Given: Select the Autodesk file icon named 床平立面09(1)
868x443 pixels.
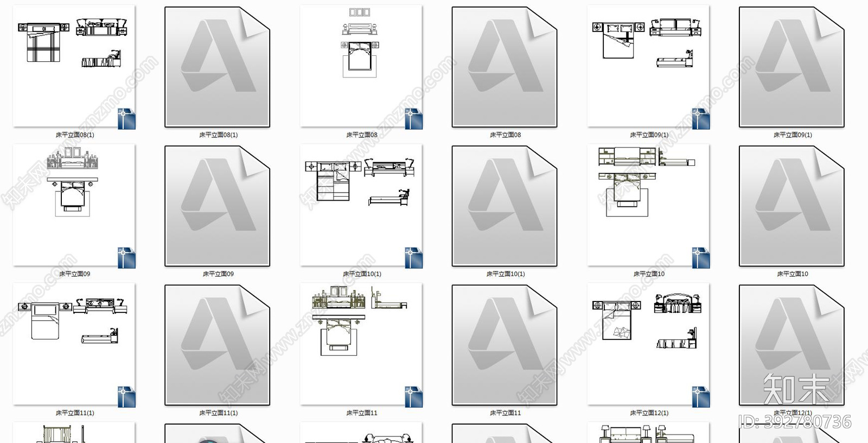Looking at the screenshot, I should [792, 67].
